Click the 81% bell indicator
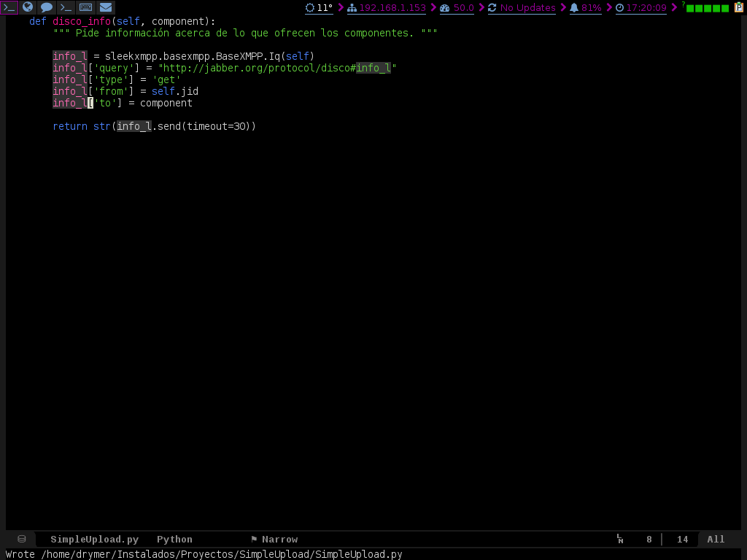747x560 pixels. point(591,7)
